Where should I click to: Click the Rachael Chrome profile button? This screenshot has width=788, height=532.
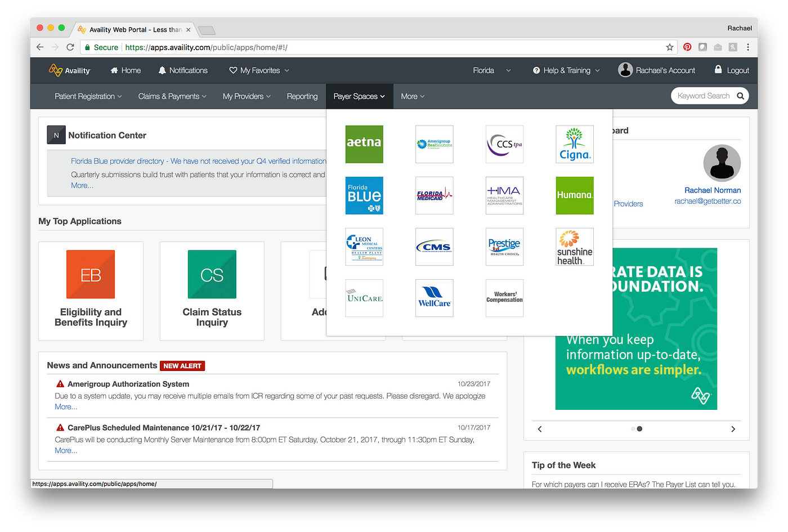tap(739, 28)
